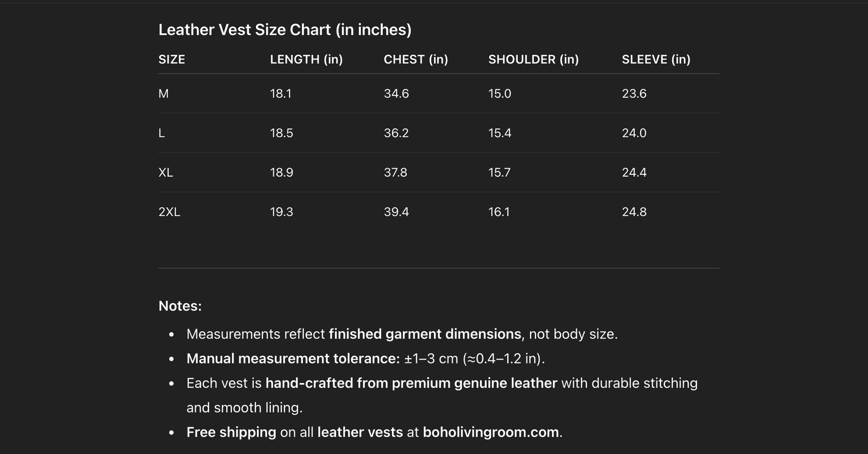Click the SHOULDER (in) column header
The width and height of the screenshot is (868, 454).
[533, 59]
